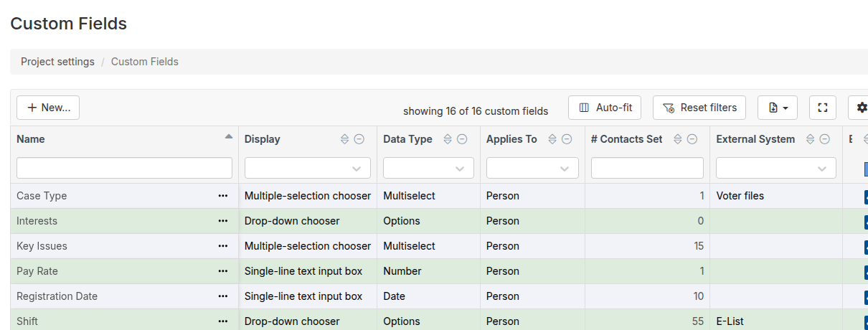The image size is (868, 330).
Task: Hide the Display column using minus icon
Action: click(x=359, y=139)
